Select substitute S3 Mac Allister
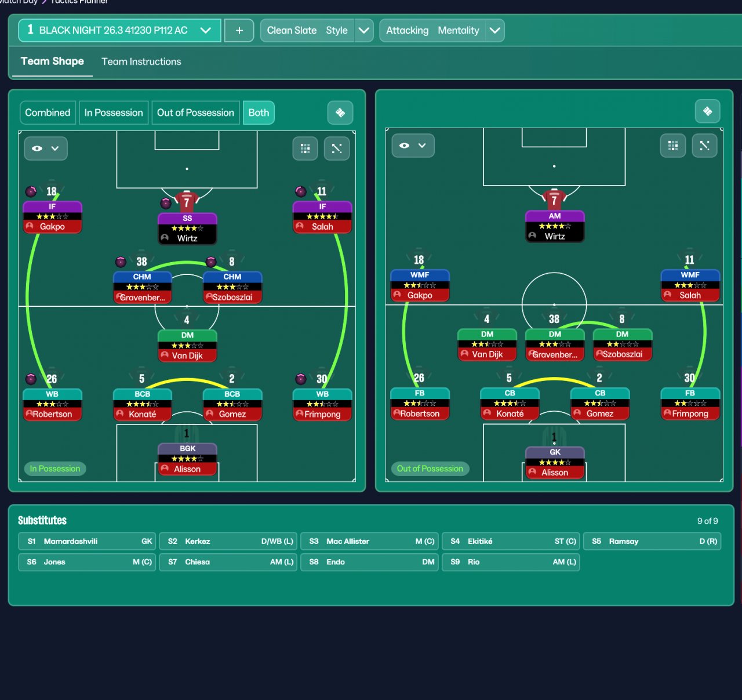The height and width of the screenshot is (700, 742). pyautogui.click(x=370, y=541)
